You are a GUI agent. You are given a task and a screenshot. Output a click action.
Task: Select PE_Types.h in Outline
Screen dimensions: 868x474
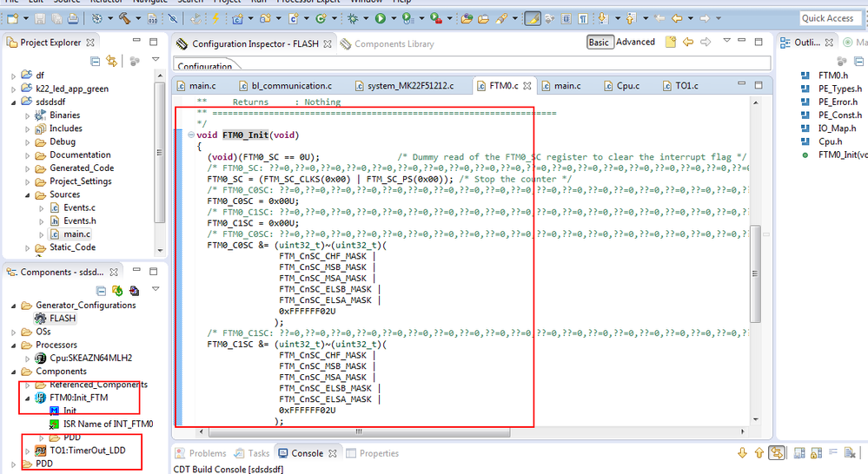(x=832, y=89)
